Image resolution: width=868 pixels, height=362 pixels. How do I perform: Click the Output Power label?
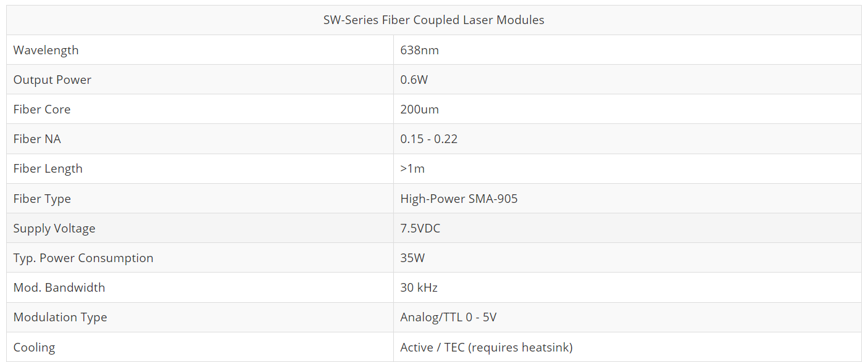click(52, 80)
